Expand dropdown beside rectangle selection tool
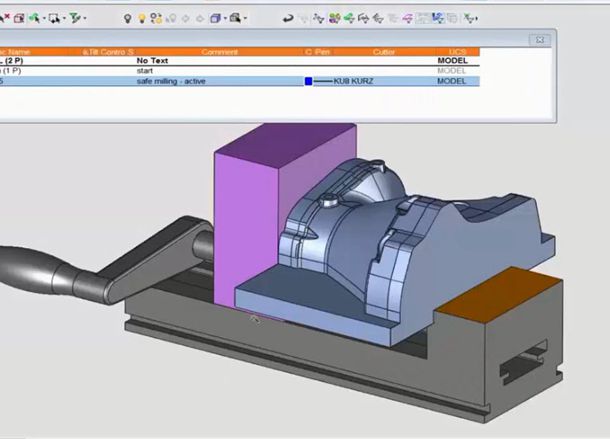610x439 pixels. pyautogui.click(x=63, y=18)
